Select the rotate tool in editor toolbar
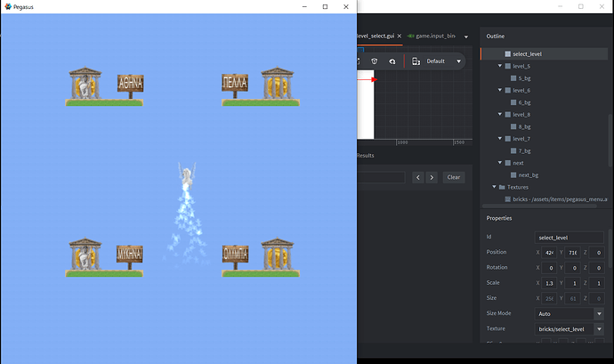Viewport: 614px width, 364px height. coord(375,61)
